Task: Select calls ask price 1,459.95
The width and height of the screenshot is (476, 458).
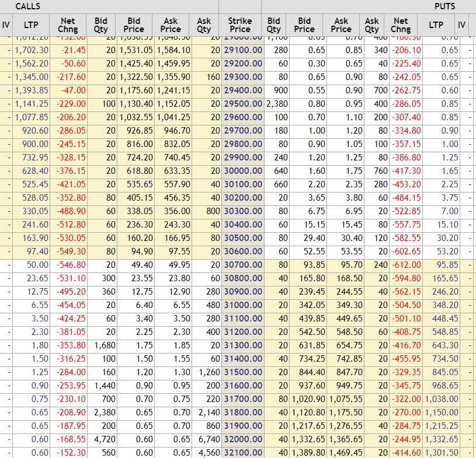Action: [x=173, y=64]
